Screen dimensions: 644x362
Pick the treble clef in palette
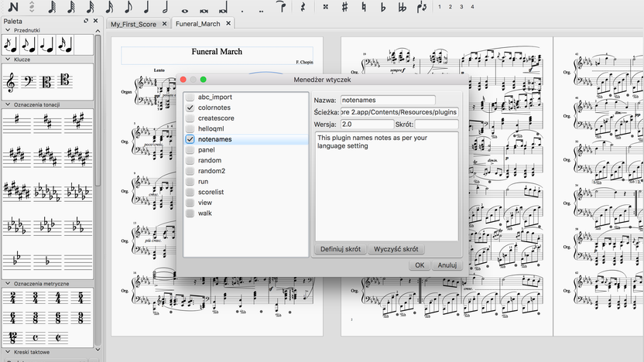click(11, 82)
